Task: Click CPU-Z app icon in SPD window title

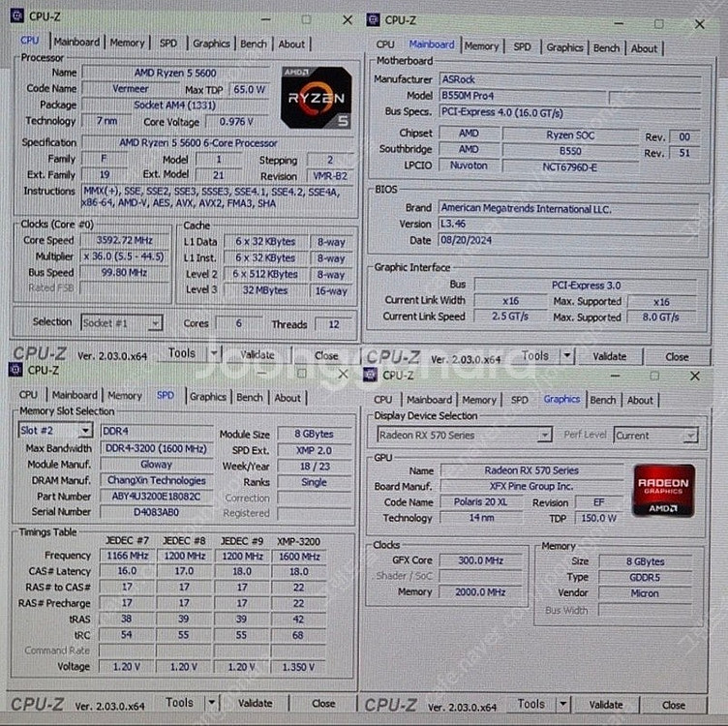Action: pyautogui.click(x=15, y=370)
